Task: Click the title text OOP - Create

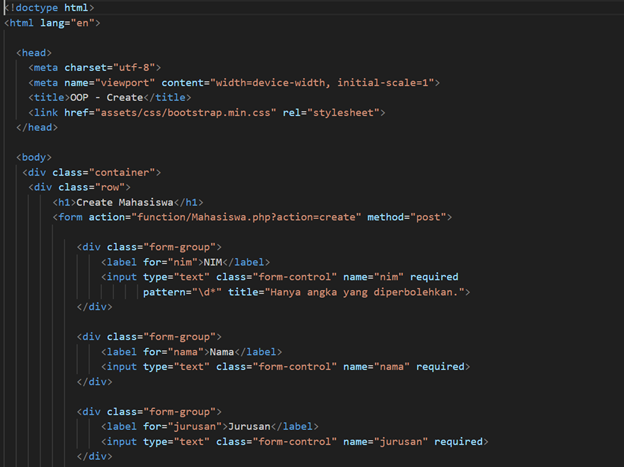Action: 104,97
